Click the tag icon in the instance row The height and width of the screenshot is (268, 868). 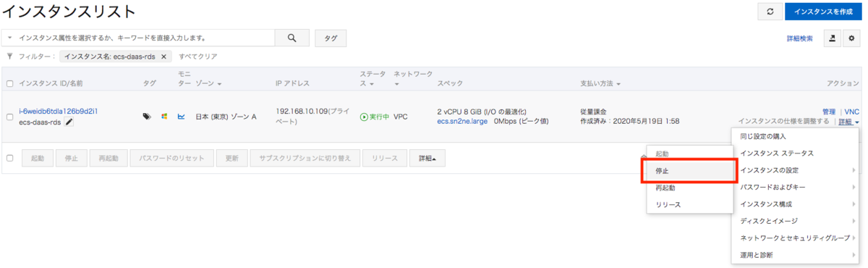pyautogui.click(x=147, y=116)
